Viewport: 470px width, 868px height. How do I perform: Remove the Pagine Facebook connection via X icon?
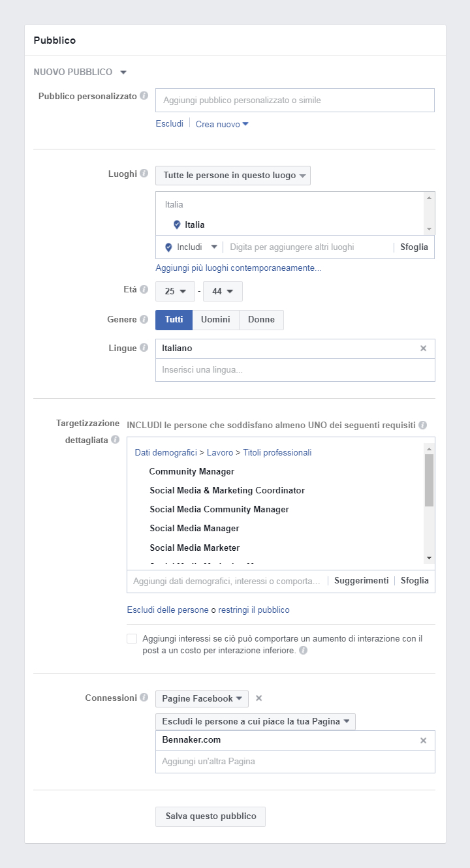(258, 698)
